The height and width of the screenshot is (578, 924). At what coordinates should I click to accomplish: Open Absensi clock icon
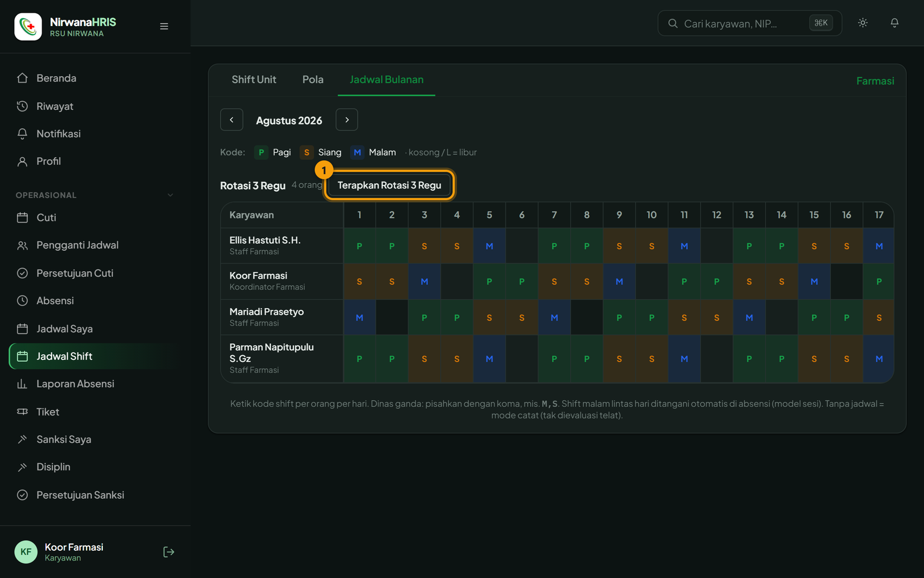[x=23, y=301]
